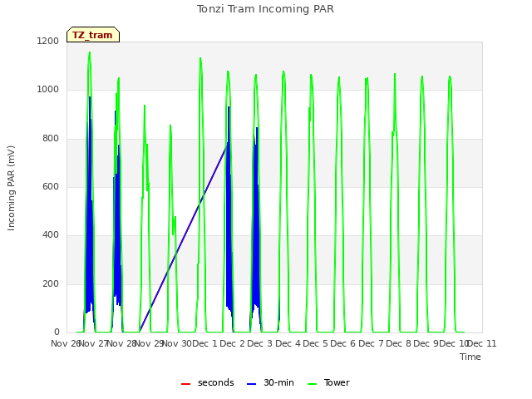
Task: Toggle the seconds series in legend
Action: [207, 382]
